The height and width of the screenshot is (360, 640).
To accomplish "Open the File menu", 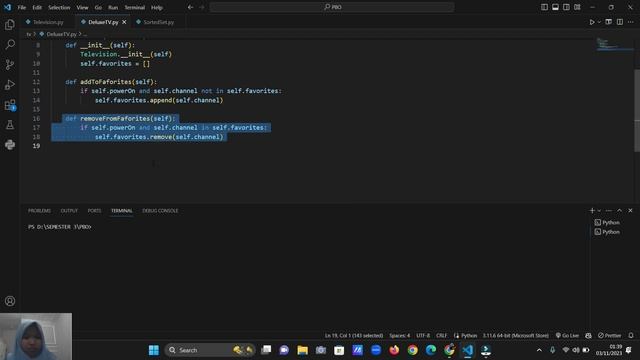I will tap(22, 7).
